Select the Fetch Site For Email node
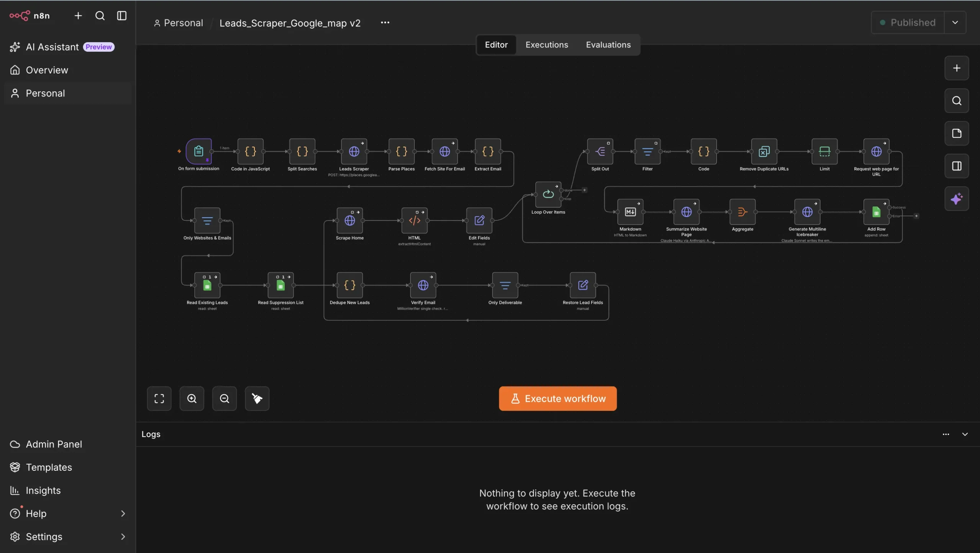 (x=444, y=151)
